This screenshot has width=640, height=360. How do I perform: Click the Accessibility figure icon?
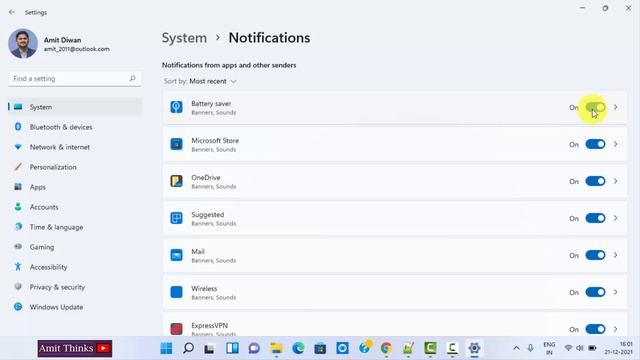click(x=18, y=267)
